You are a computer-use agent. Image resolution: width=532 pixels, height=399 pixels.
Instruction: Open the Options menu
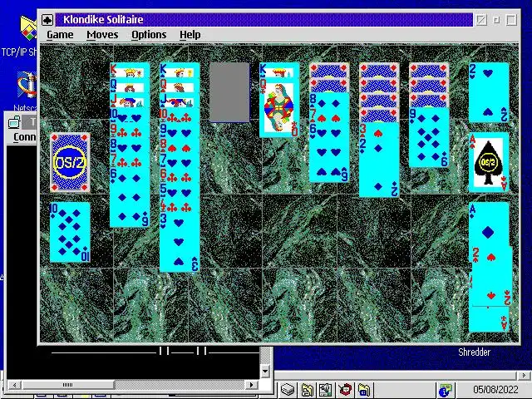(149, 35)
